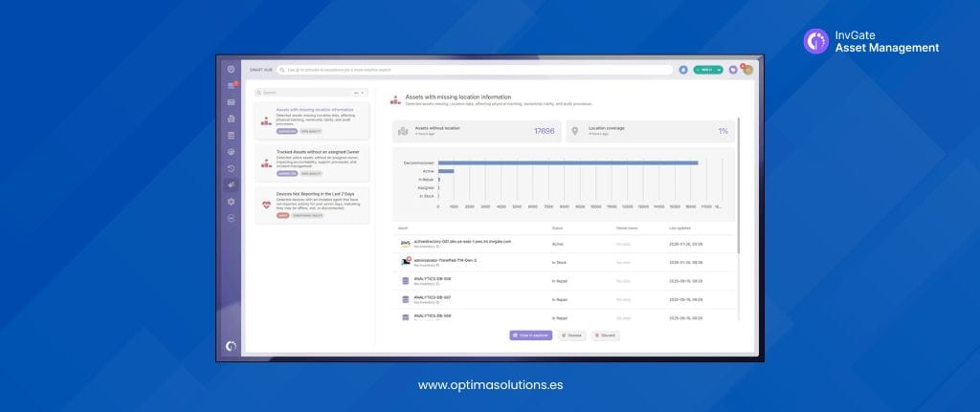Viewport: 980px width, 412px height.
Task: Click the map icon in Assets without location card
Action: pos(403,131)
